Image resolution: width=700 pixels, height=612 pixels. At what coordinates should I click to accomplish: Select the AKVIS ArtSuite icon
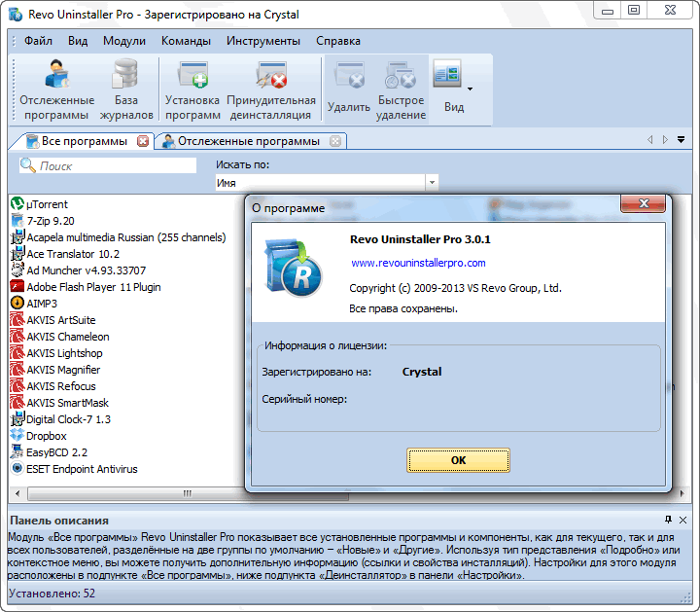pos(17,319)
